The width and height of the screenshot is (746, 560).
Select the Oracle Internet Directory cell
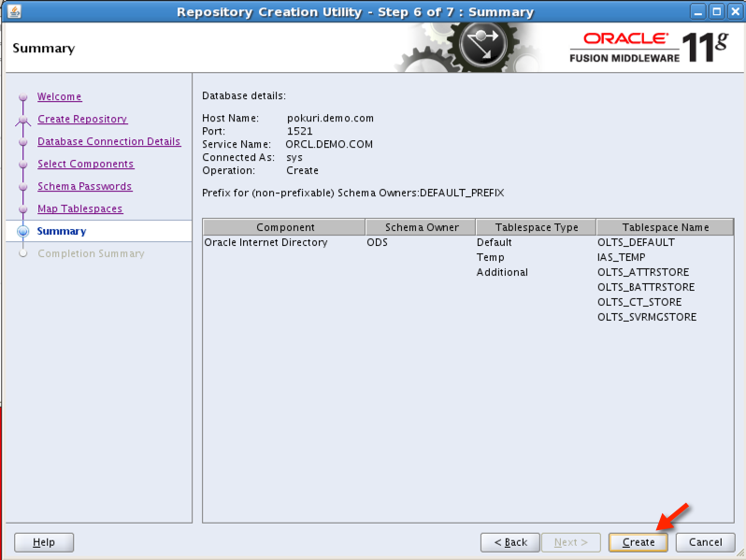pyautogui.click(x=265, y=242)
